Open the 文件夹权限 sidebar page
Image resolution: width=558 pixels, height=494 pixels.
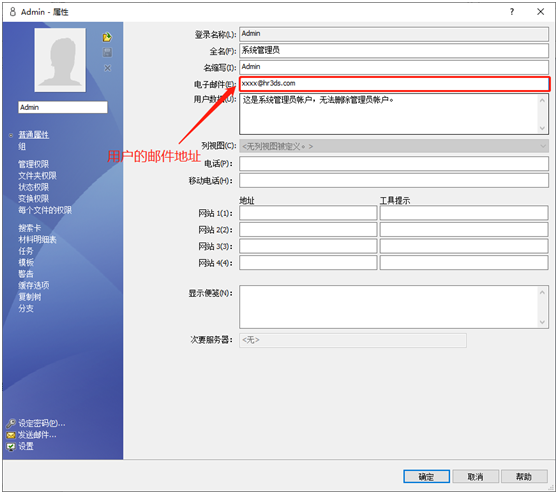point(37,175)
